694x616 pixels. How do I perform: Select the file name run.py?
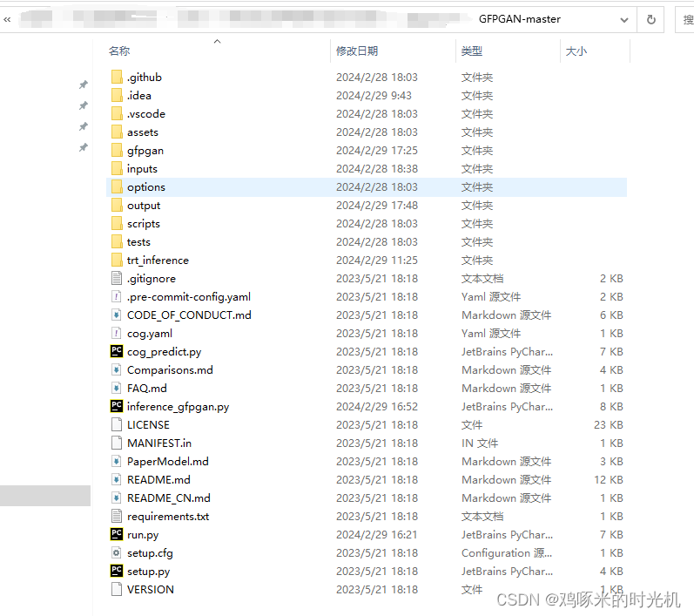[143, 535]
